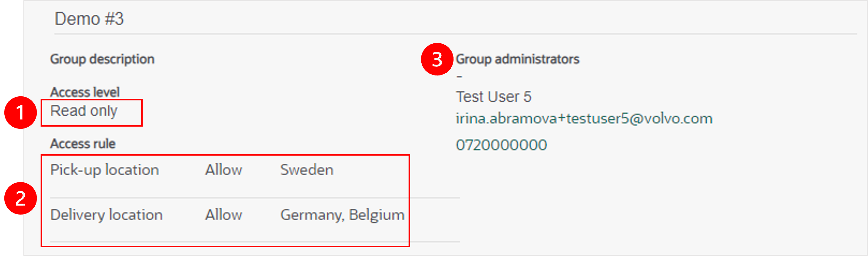Click the Group administrators heading
868x256 pixels.
517,59
